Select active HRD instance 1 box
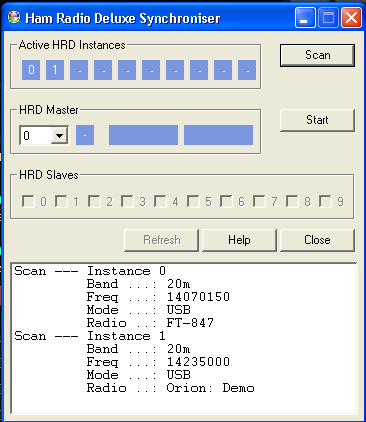The height and width of the screenshot is (422, 366). tap(55, 70)
